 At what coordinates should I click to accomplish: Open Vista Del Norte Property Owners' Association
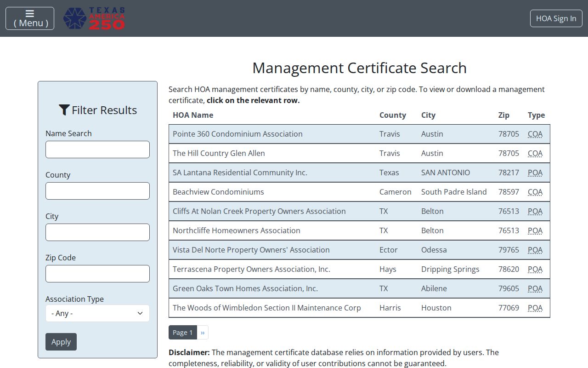click(x=359, y=250)
